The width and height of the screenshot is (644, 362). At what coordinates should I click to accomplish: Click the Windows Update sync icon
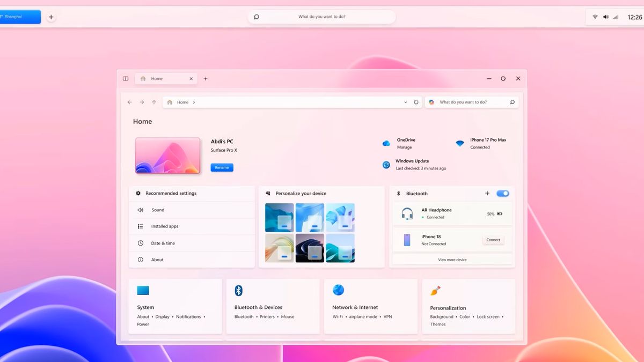(x=386, y=165)
